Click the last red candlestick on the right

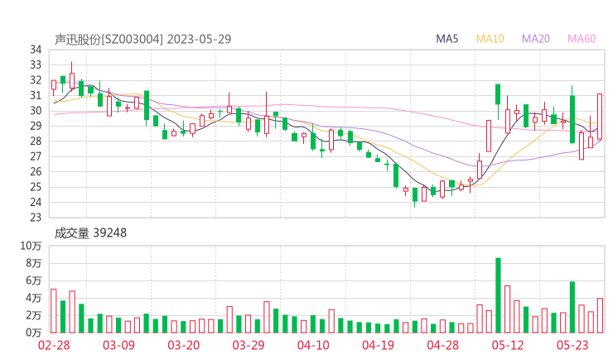click(600, 117)
